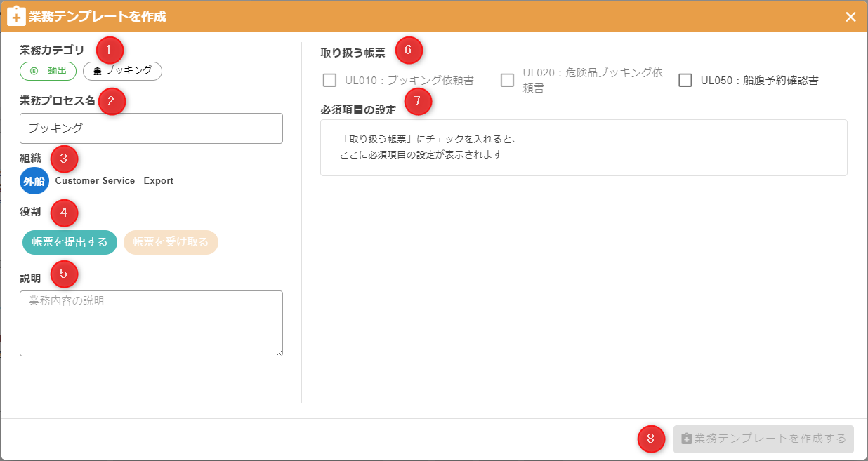Click the blue 外船 organization avatar

34,181
